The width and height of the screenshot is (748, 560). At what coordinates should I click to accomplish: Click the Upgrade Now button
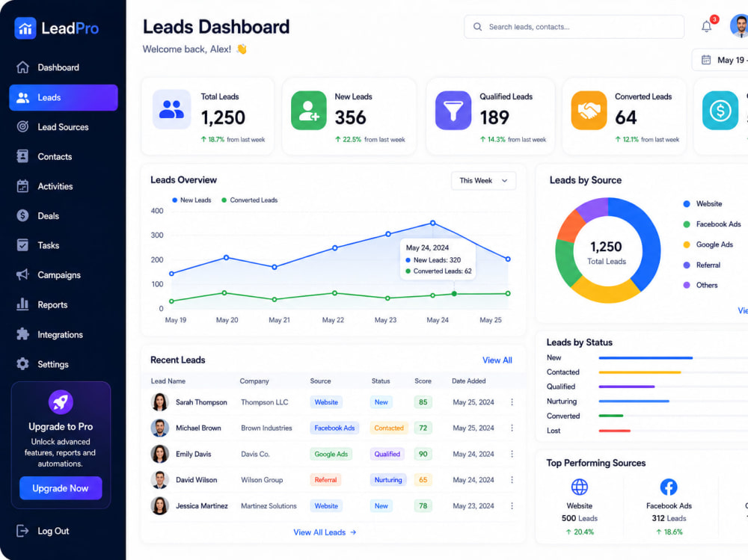click(x=61, y=488)
